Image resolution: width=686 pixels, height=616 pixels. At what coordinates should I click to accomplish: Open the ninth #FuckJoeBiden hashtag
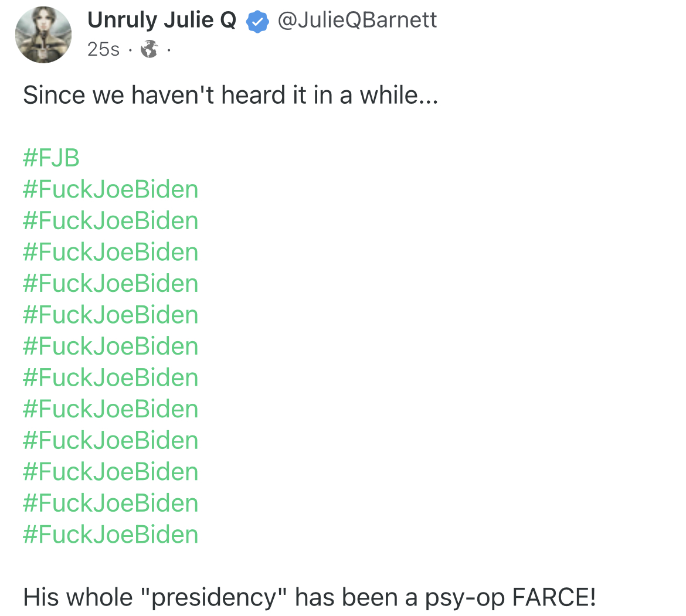pyautogui.click(x=111, y=441)
